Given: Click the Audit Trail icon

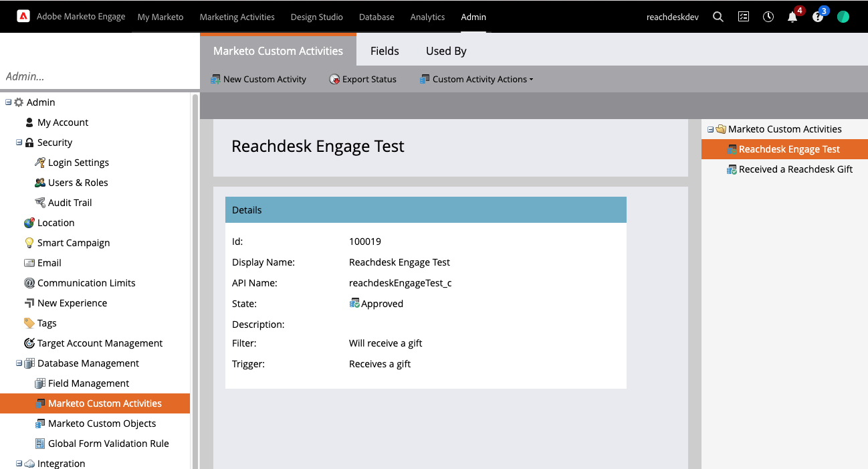Looking at the screenshot, I should pos(40,203).
